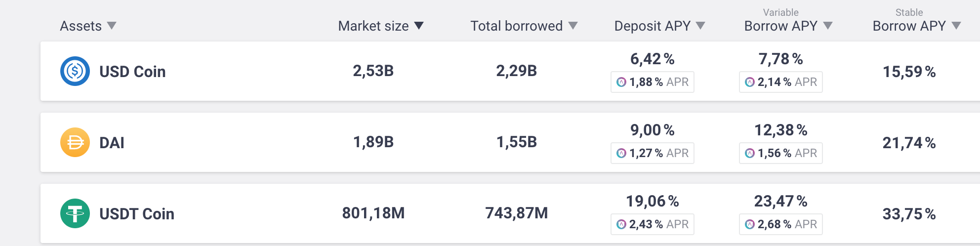Viewport: 980px width, 246px height.
Task: Click the USDT Coin Tether icon
Action: (75, 213)
